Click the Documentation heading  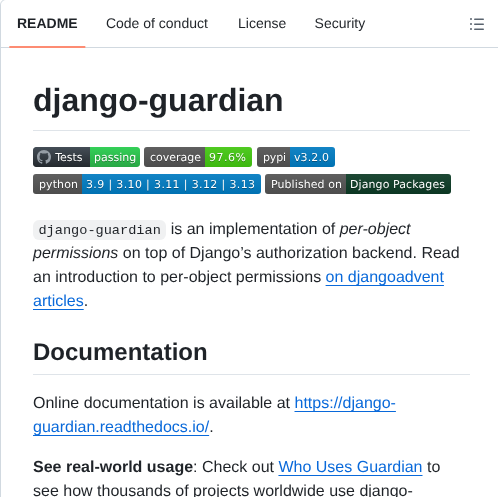120,352
